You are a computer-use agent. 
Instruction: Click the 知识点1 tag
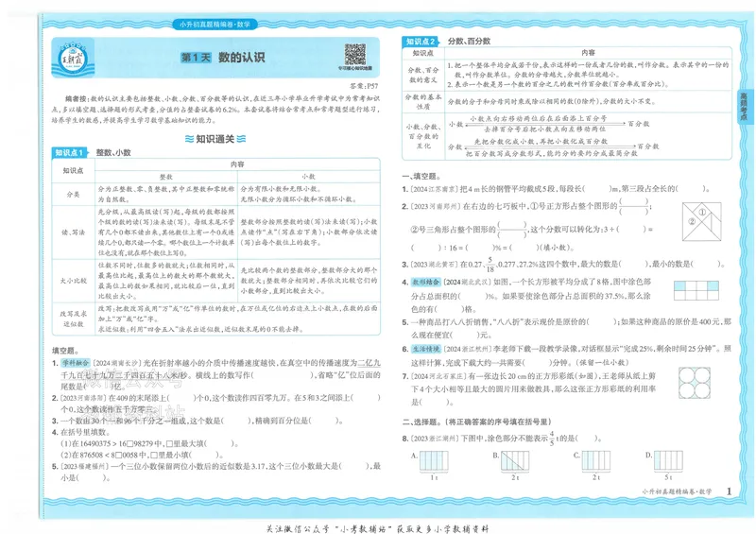pos(69,152)
